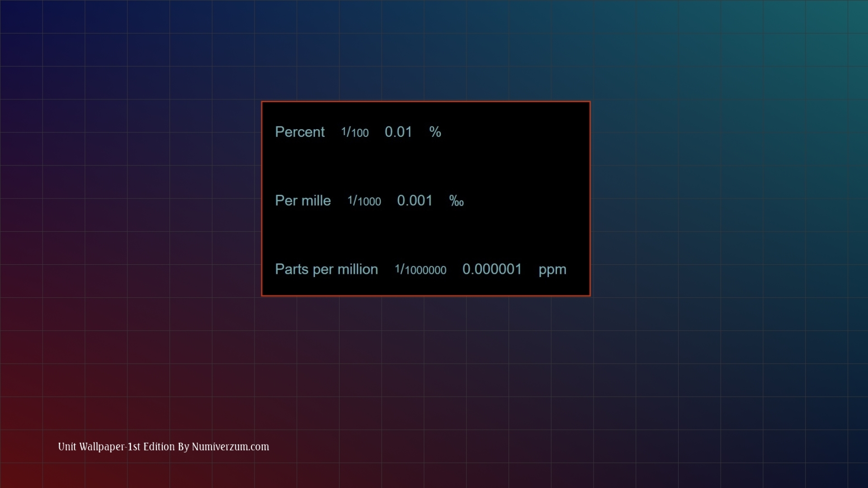Click the Percent label
Viewport: 868px width, 488px height.
click(300, 132)
